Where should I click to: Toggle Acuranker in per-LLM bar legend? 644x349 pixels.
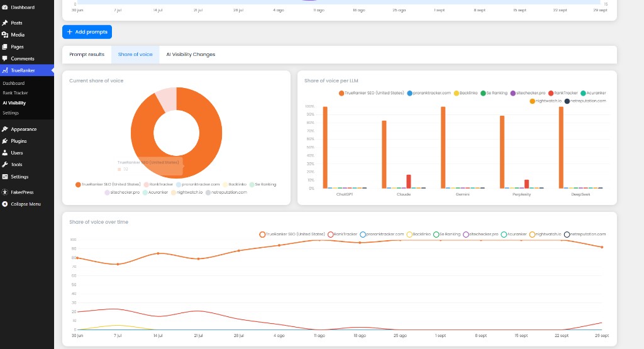594,93
